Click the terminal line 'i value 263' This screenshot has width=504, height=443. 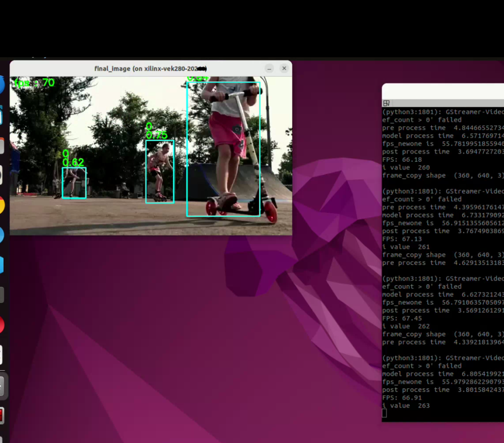(x=406, y=406)
